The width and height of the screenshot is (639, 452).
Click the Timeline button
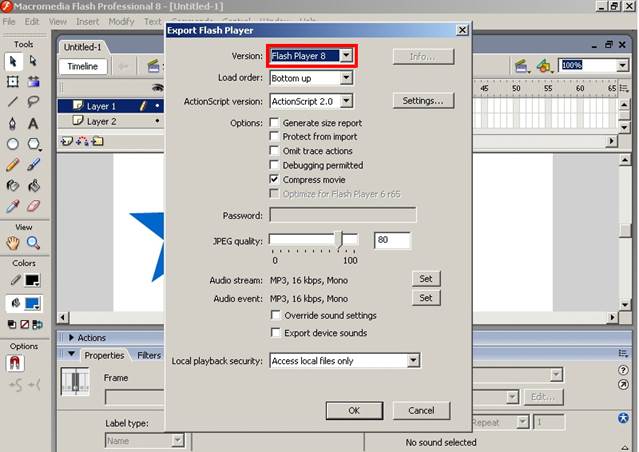[x=83, y=66]
